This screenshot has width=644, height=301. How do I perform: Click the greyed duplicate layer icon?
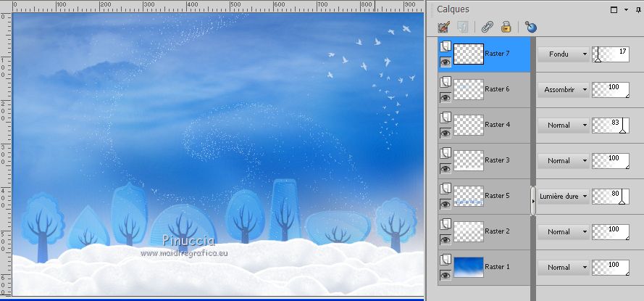coord(463,27)
